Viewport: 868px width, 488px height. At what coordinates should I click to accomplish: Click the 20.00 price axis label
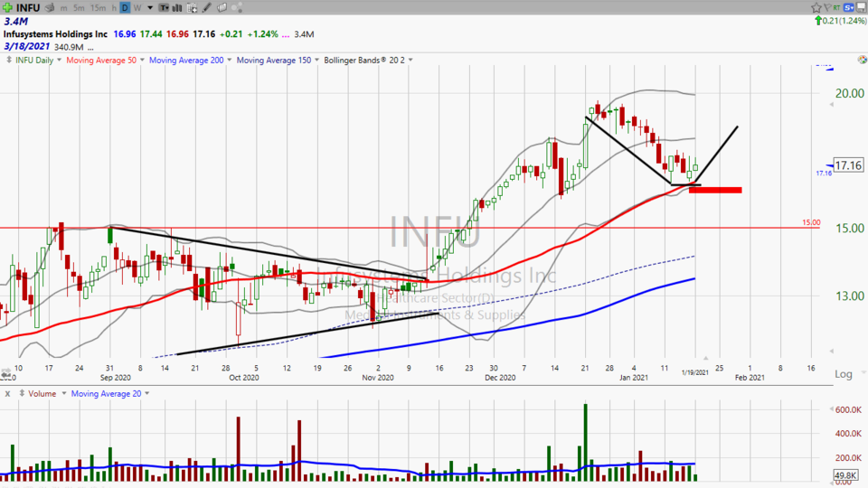click(x=849, y=93)
